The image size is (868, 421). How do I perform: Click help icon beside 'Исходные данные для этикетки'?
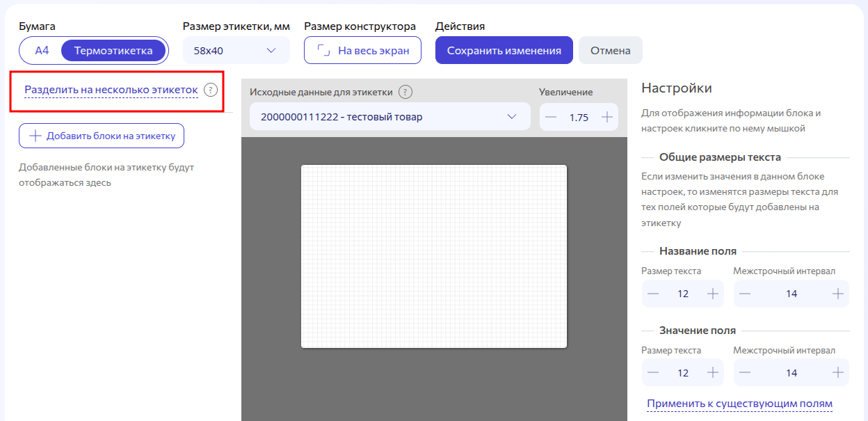[x=405, y=92]
